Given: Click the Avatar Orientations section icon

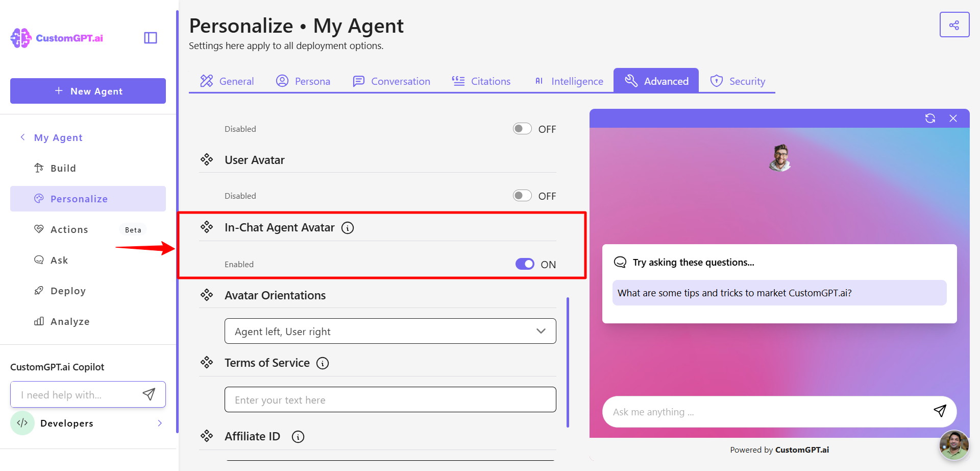Looking at the screenshot, I should 207,295.
